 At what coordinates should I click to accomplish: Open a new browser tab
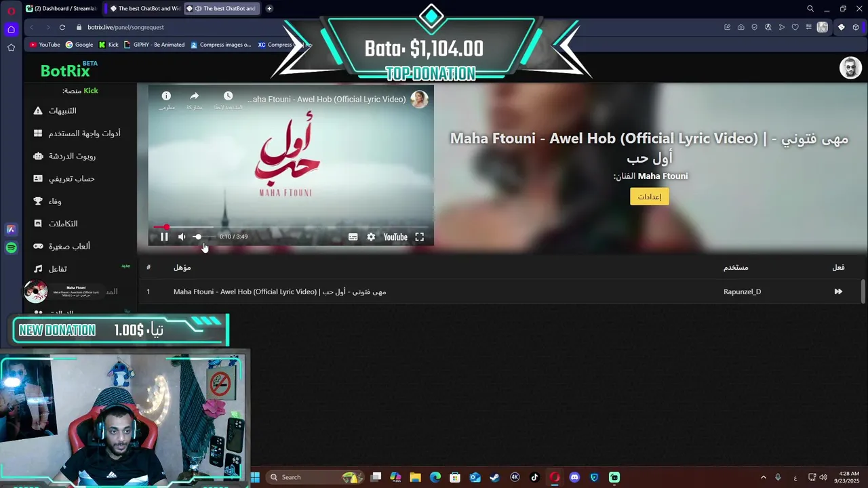point(269,9)
